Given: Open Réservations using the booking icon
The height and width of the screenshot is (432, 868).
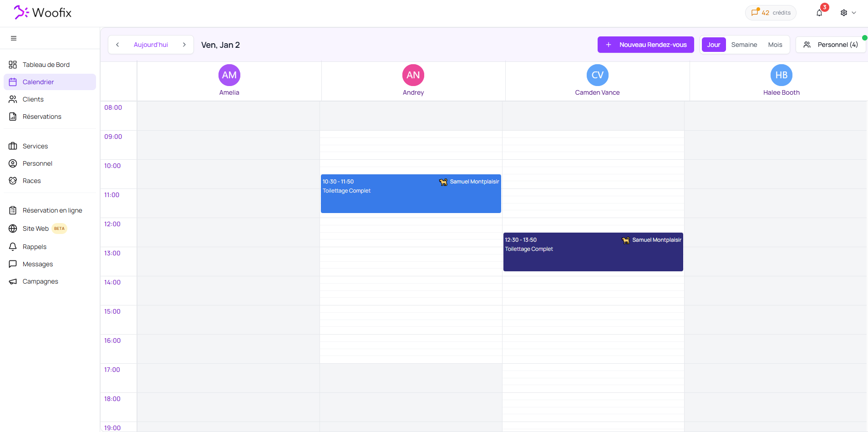Looking at the screenshot, I should [13, 117].
